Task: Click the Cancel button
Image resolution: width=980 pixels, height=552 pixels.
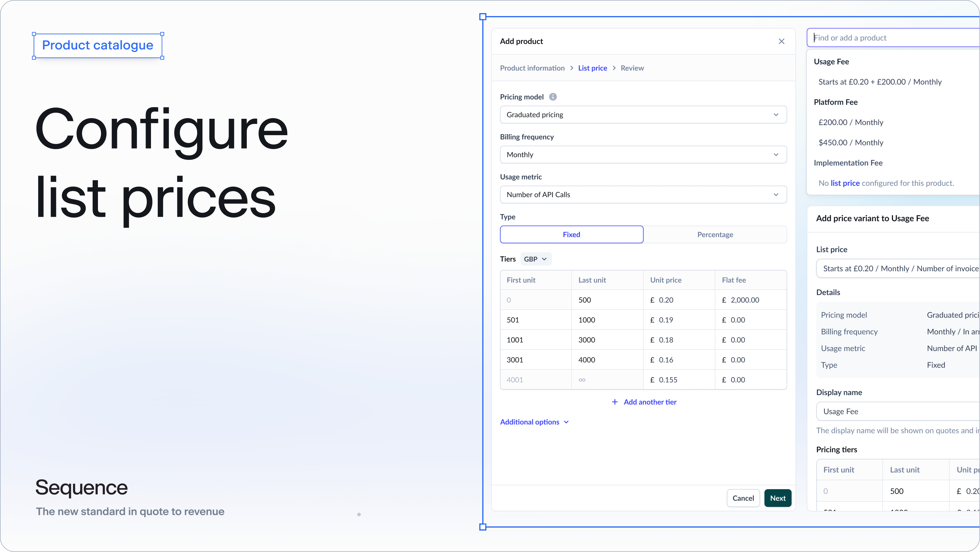Action: 743,498
